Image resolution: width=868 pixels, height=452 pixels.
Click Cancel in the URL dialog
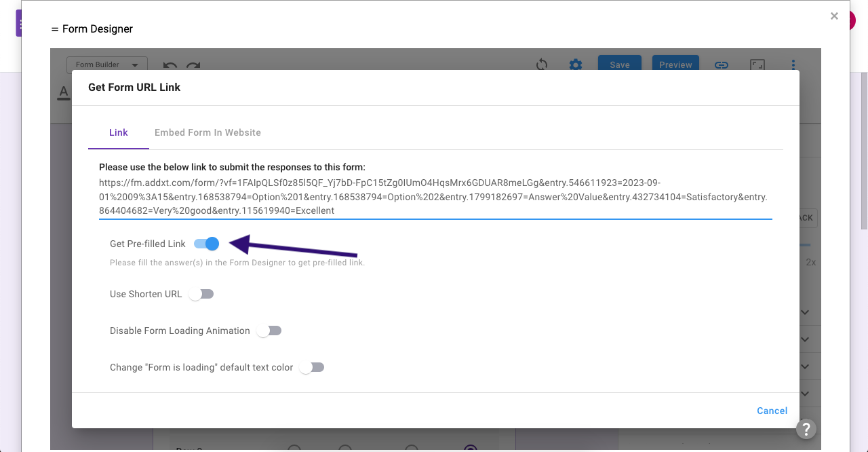(772, 411)
